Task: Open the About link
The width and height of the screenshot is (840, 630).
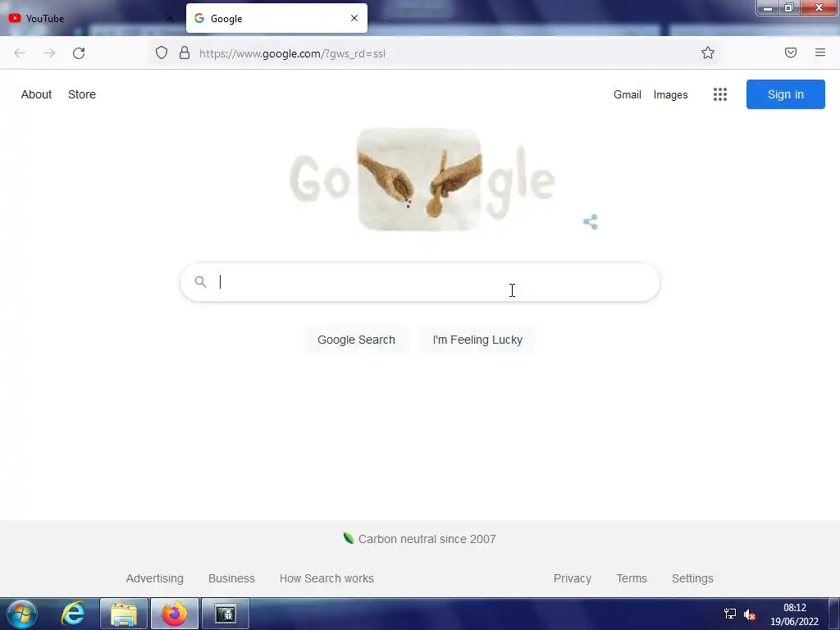Action: (x=36, y=94)
